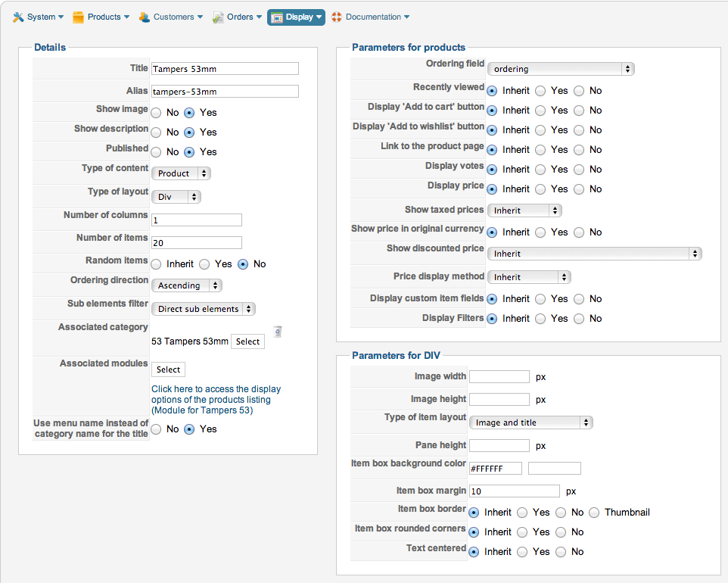Screen dimensions: 728x583
Task: Click the Customers people icon
Action: pos(145,17)
